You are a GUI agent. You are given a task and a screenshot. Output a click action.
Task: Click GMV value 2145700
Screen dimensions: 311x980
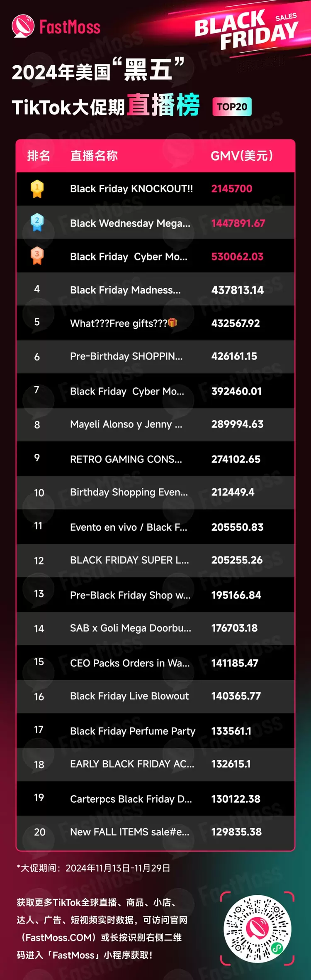[231, 189]
